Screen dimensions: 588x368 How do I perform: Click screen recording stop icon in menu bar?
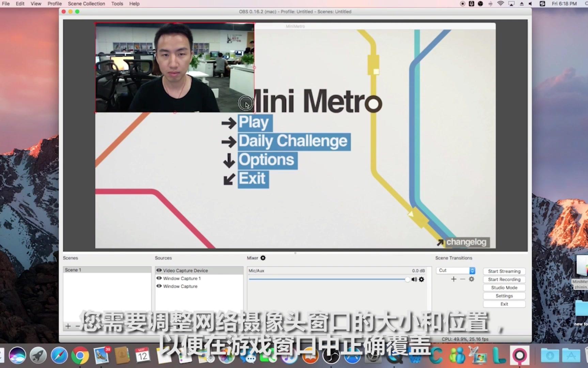pyautogui.click(x=463, y=4)
